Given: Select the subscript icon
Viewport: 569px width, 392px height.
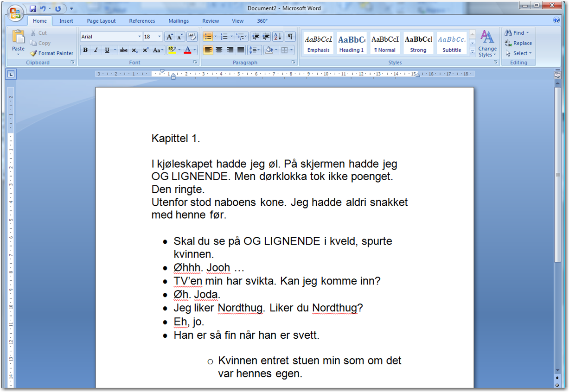Looking at the screenshot, I should click(134, 50).
